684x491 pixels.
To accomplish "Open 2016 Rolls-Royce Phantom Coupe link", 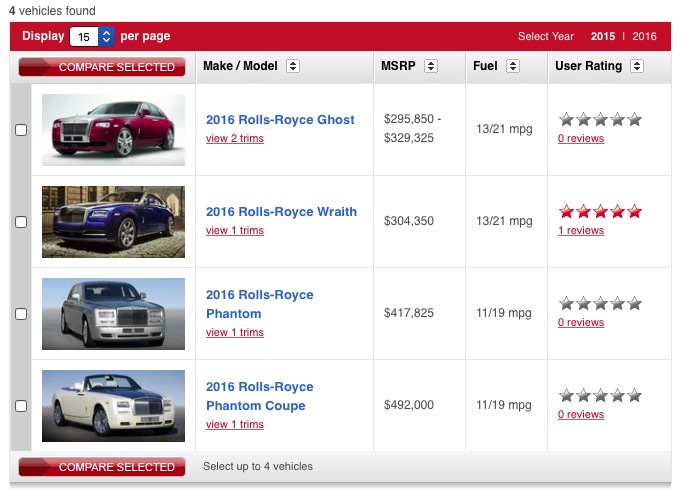I will 260,396.
